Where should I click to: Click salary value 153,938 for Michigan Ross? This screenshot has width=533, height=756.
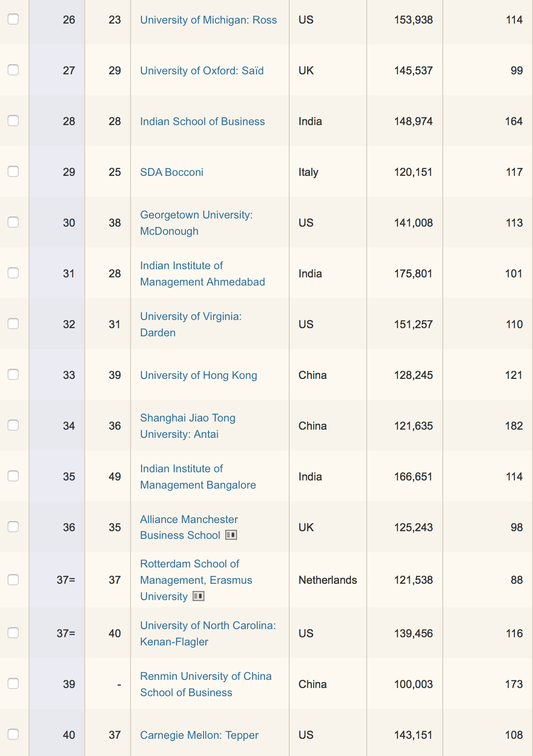[413, 20]
